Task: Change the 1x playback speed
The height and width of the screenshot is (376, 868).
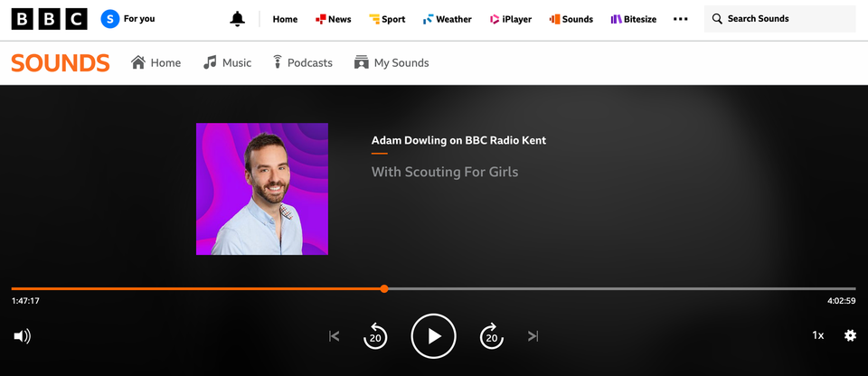Action: coord(817,335)
